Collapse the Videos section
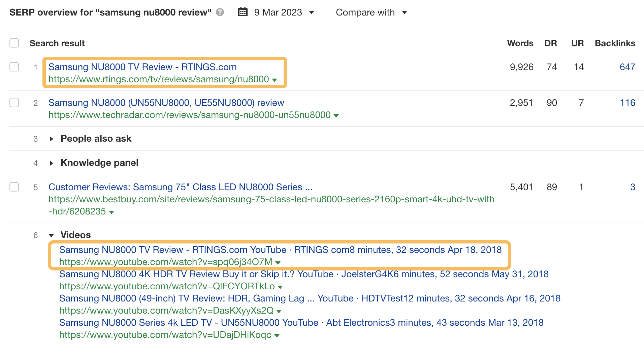Image resolution: width=644 pixels, height=346 pixels. click(51, 235)
